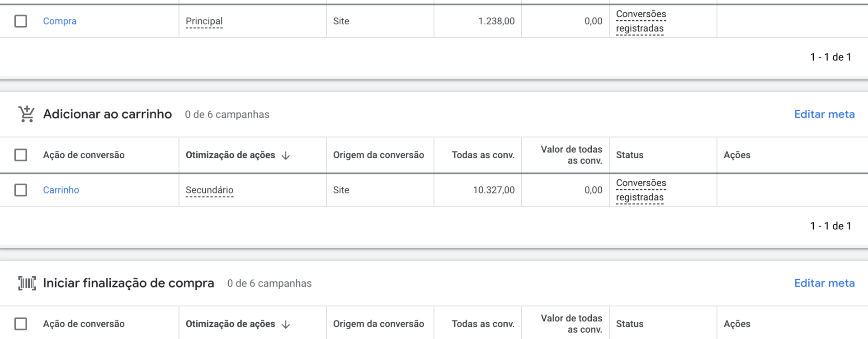
Task: Click the shopping cart icon beside Adicionar ao carrinho
Action: [27, 114]
